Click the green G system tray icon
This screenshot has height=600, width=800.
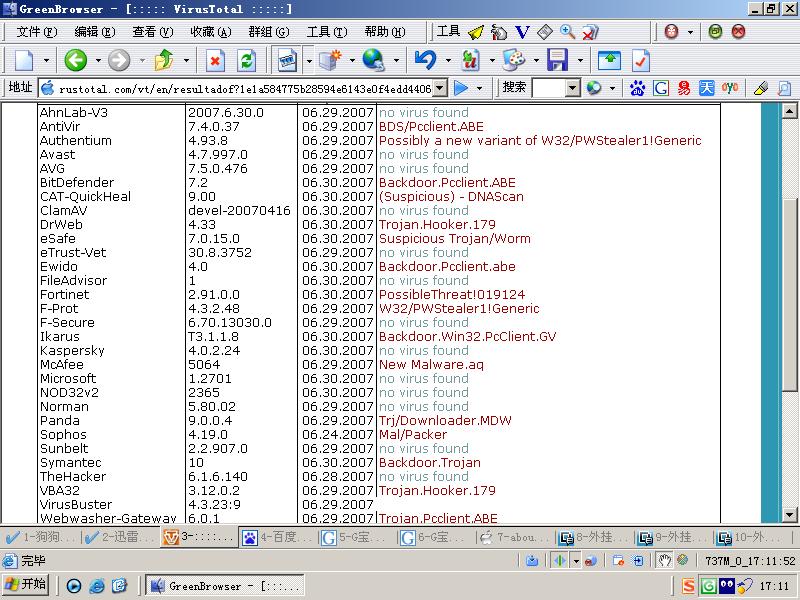[x=708, y=586]
